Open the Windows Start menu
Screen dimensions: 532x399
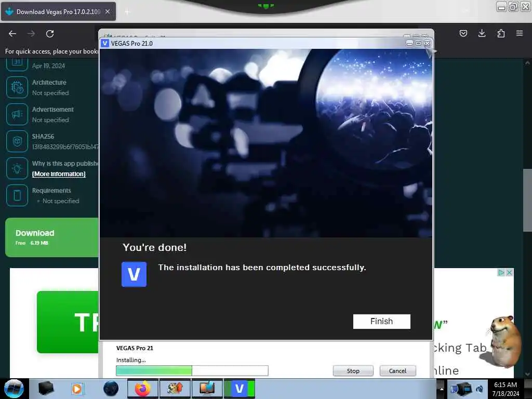[14, 389]
